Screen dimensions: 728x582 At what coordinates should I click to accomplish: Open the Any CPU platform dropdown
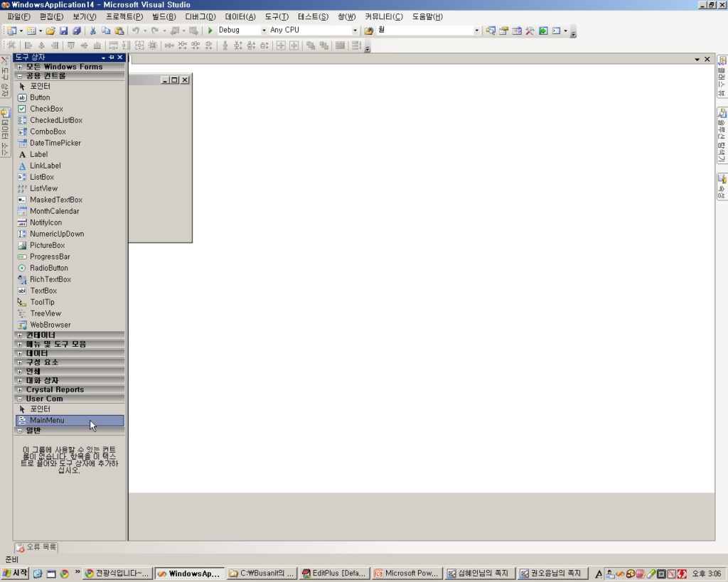tap(355, 30)
